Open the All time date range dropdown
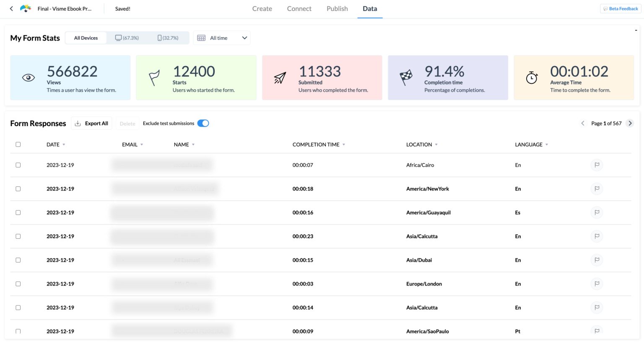This screenshot has height=344, width=644. [222, 38]
